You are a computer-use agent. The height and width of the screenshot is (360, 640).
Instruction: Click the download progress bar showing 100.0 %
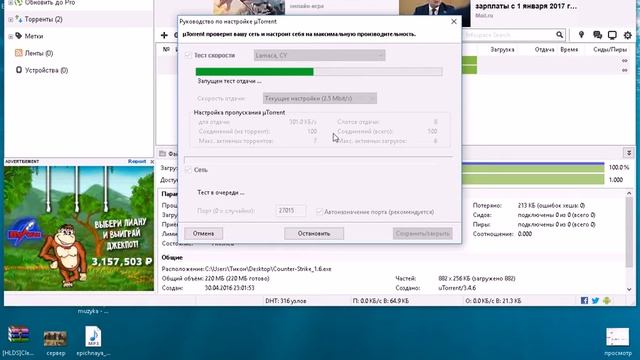click(x=533, y=167)
